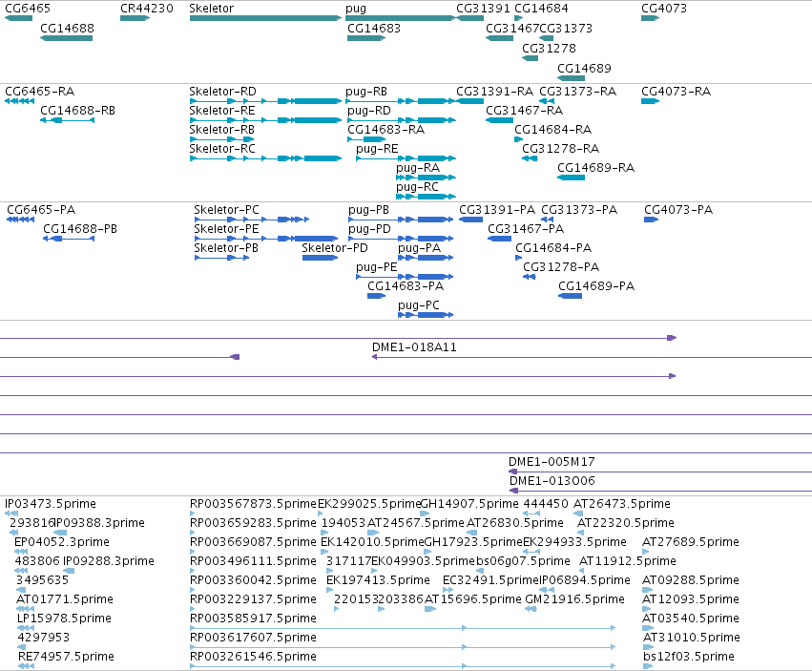812x671 pixels.
Task: Click the Skeletor-RC transcript exon glyph
Action: pos(265,158)
